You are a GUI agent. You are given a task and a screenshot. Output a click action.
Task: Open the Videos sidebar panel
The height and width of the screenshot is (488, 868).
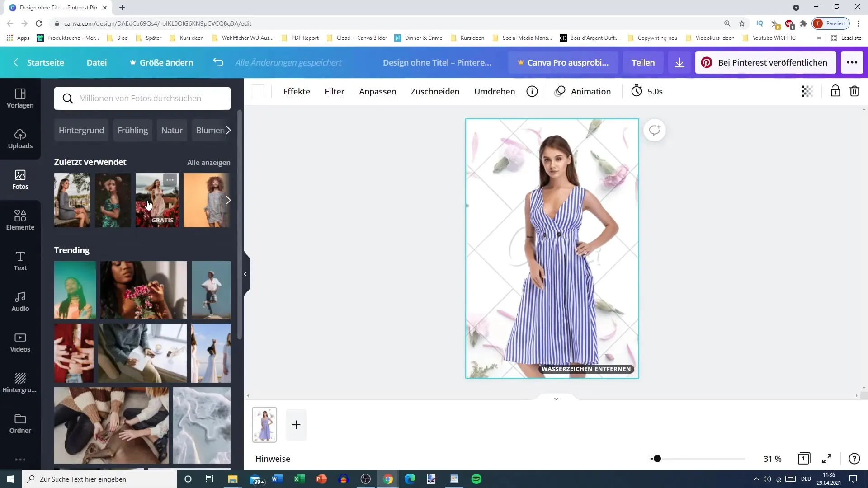[20, 343]
